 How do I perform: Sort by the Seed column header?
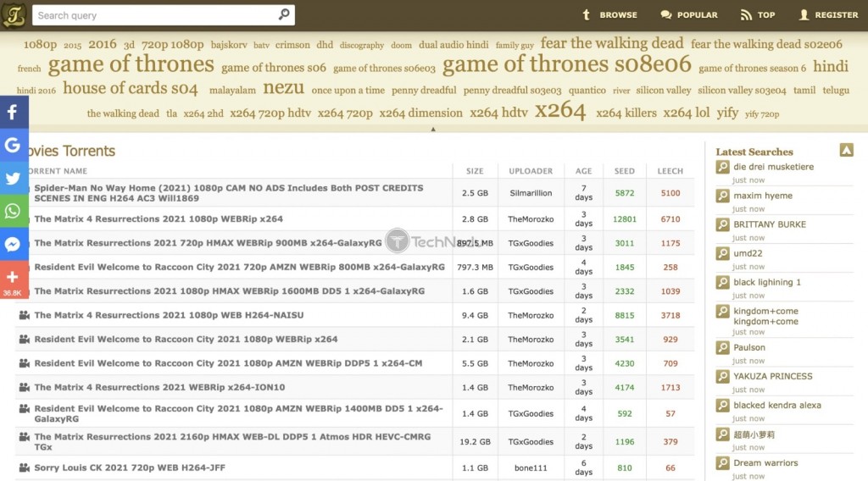(625, 171)
